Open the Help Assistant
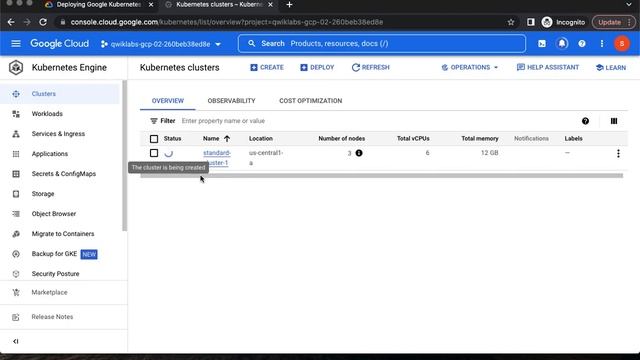Image resolution: width=640 pixels, height=360 pixels. click(x=548, y=67)
